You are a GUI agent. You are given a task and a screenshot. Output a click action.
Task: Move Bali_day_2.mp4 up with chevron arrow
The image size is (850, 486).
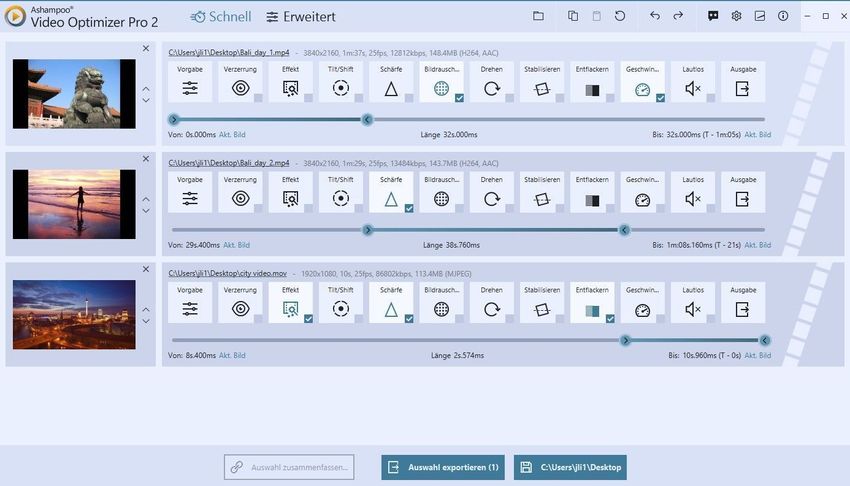[x=146, y=198]
